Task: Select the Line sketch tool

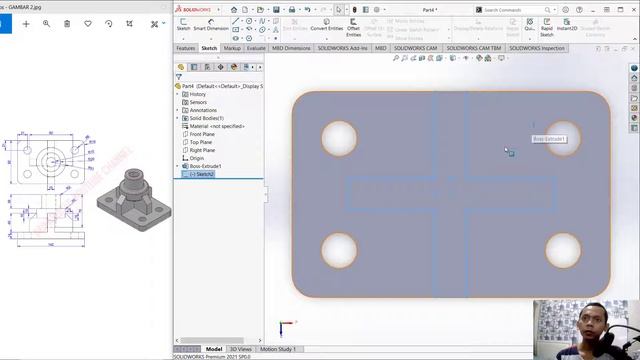Action: point(236,21)
